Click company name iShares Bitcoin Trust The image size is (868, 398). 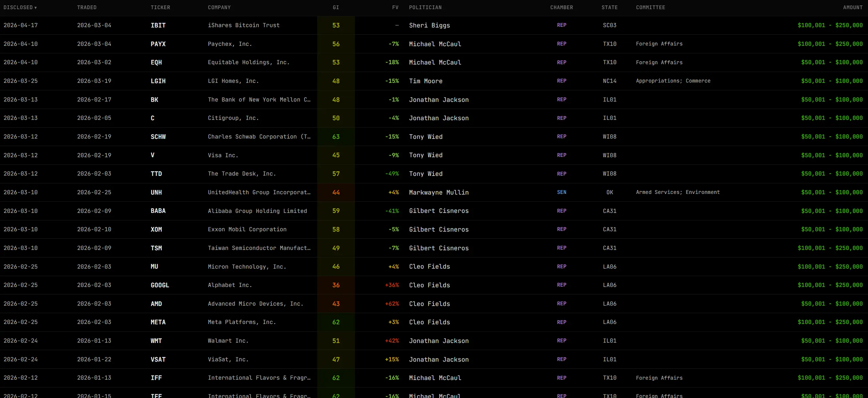coord(244,25)
